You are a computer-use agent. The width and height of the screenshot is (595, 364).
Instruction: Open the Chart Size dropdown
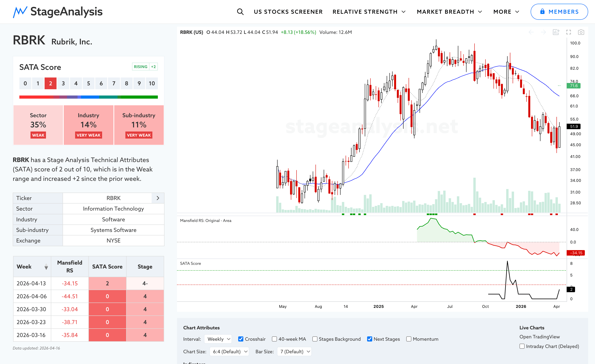coord(229,351)
